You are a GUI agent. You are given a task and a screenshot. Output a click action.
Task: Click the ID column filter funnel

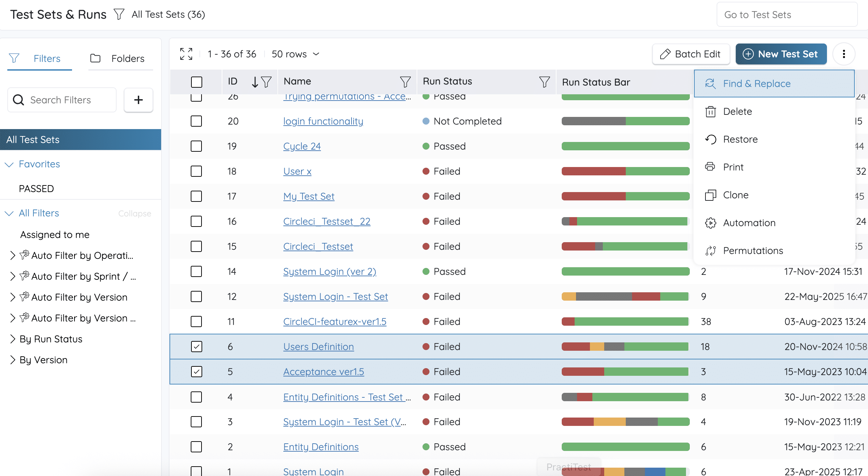click(x=266, y=82)
